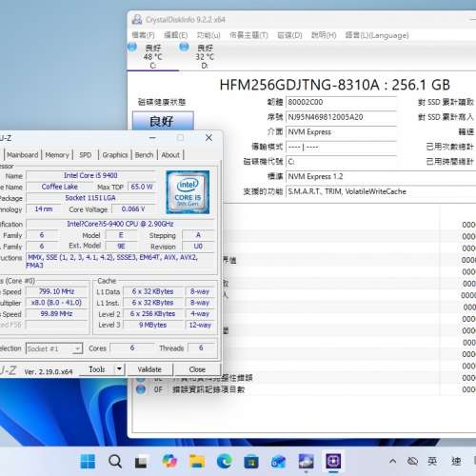Image resolution: width=476 pixels, height=476 pixels.
Task: Click the Max TDP value 65.0 W
Action: pyautogui.click(x=142, y=187)
